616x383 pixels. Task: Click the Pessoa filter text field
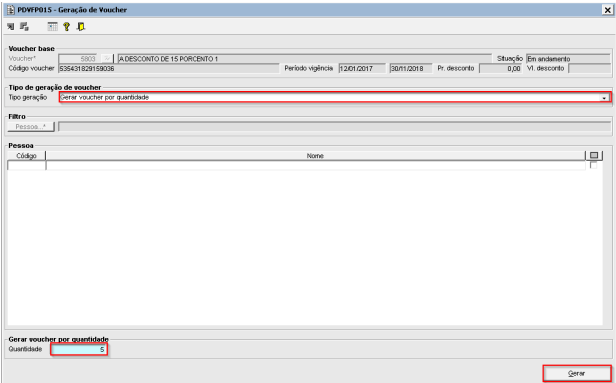coord(334,126)
